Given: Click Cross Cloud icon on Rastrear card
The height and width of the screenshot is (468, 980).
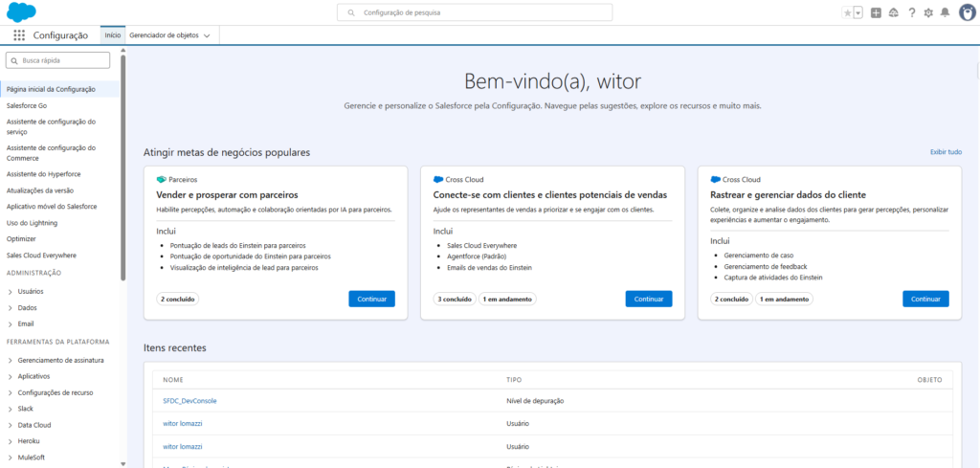Looking at the screenshot, I should point(716,179).
